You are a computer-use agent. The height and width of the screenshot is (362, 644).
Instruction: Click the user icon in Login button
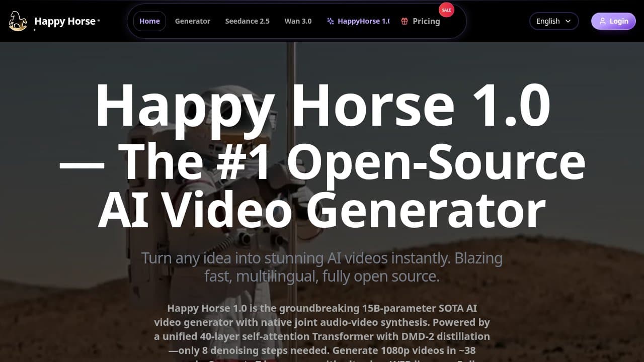(x=602, y=21)
